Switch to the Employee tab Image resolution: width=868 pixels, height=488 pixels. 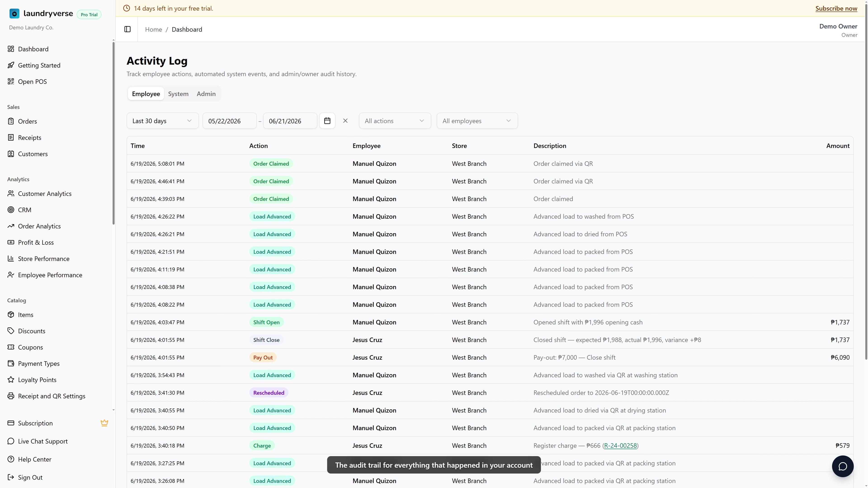pos(146,94)
